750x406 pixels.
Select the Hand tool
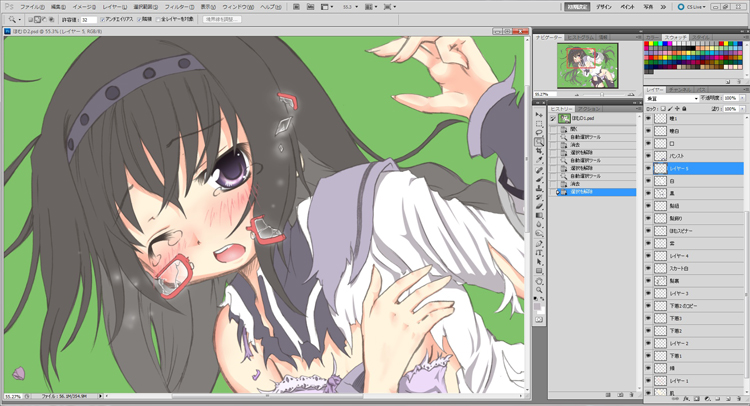click(x=539, y=281)
